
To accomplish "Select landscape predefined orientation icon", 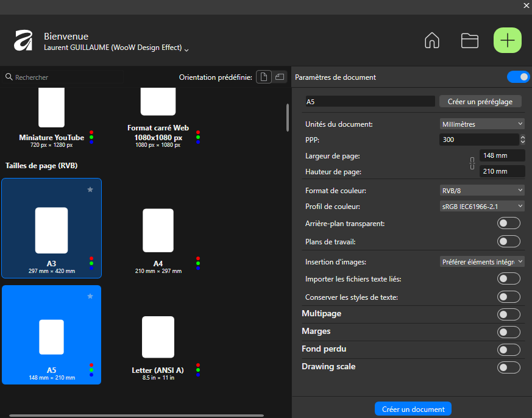I will [x=279, y=77].
